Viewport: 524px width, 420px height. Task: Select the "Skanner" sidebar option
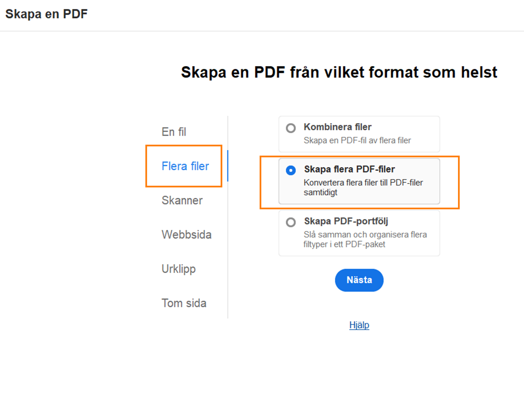coord(182,201)
